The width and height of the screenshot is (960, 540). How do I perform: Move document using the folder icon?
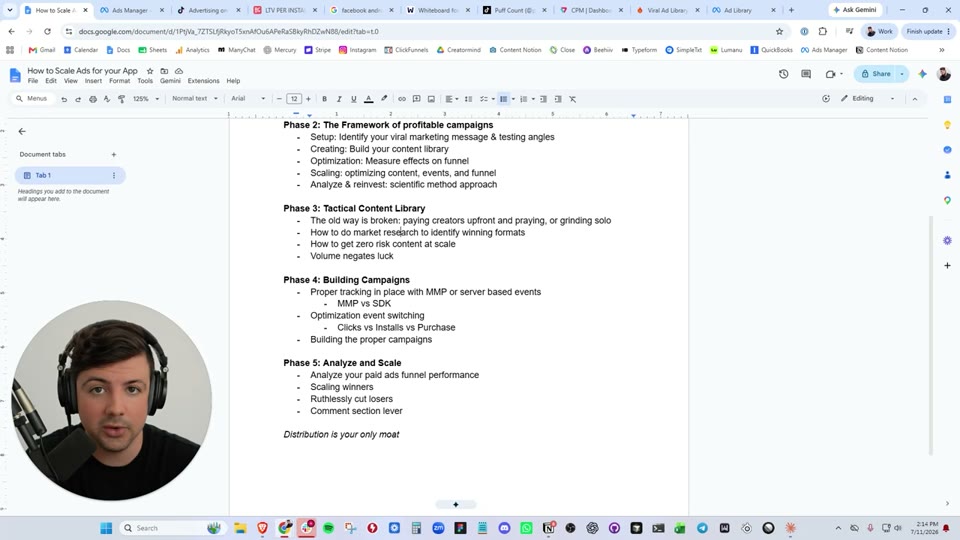coord(164,71)
